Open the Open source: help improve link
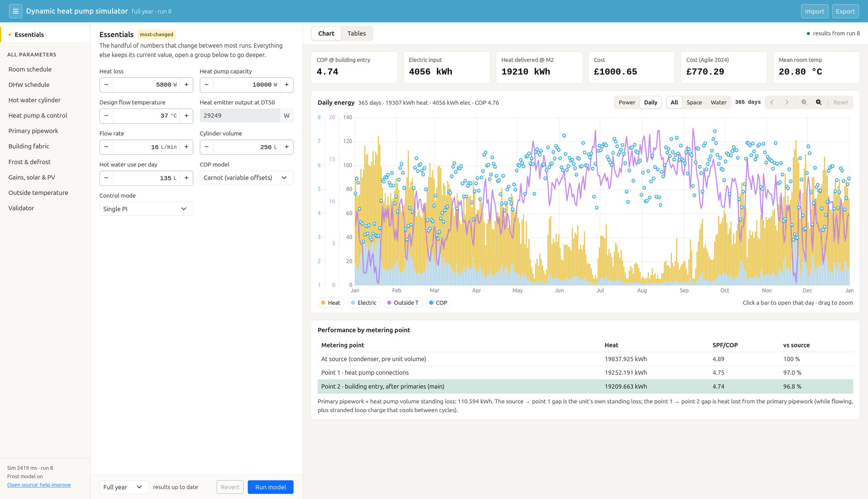The height and width of the screenshot is (499, 868). pos(39,485)
